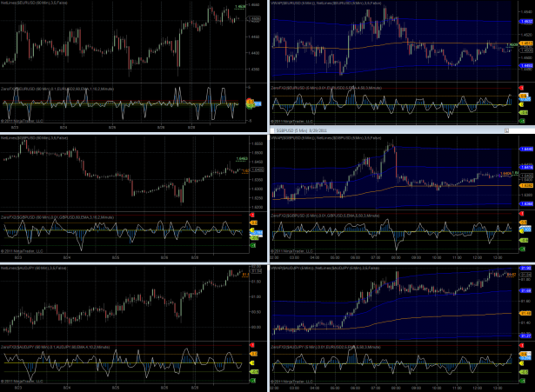Click dark green -1 marker in AUDJPY 5 Min ZeroFX panel
This screenshot has width=535, height=392.
pyautogui.click(x=522, y=381)
